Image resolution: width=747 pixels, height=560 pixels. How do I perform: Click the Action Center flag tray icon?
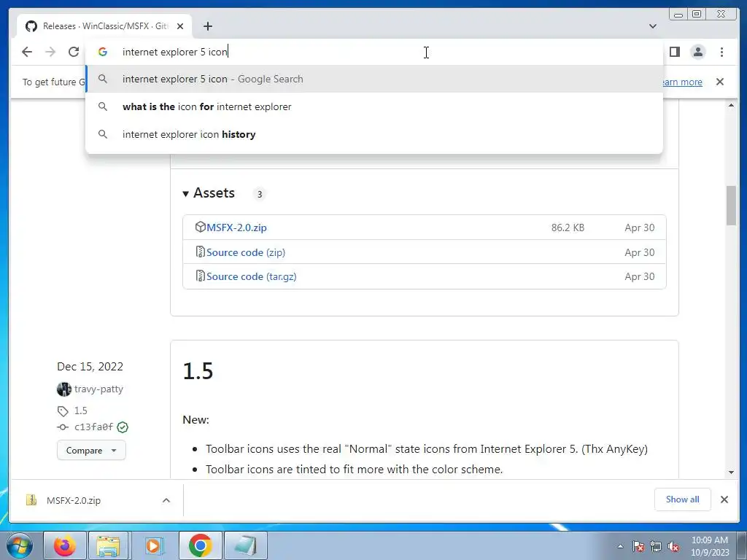point(638,546)
